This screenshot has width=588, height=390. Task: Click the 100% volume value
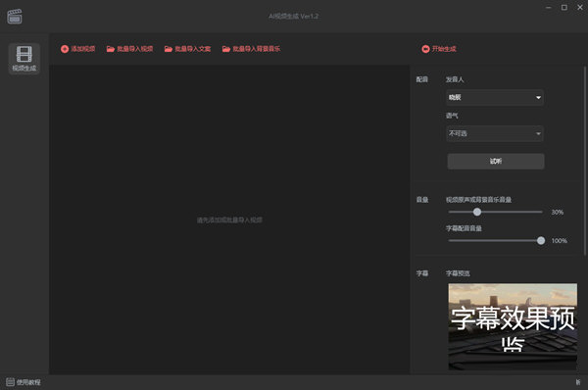click(x=559, y=241)
